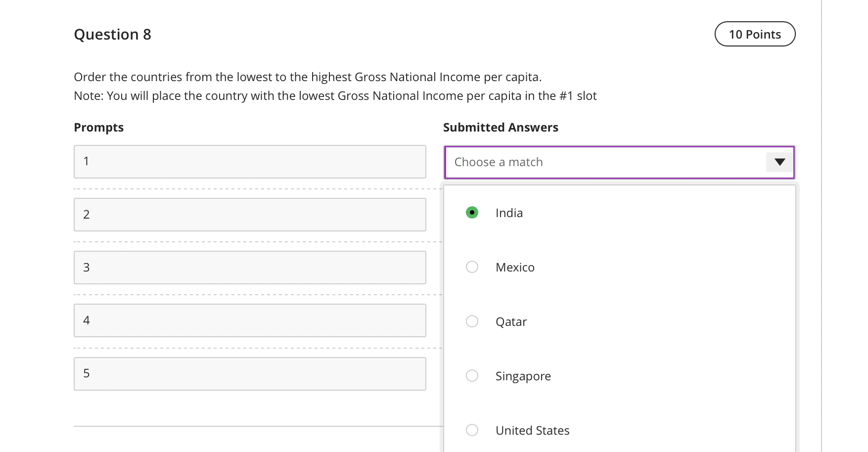Click the Choose a match field
The height and width of the screenshot is (452, 868).
tap(594, 162)
